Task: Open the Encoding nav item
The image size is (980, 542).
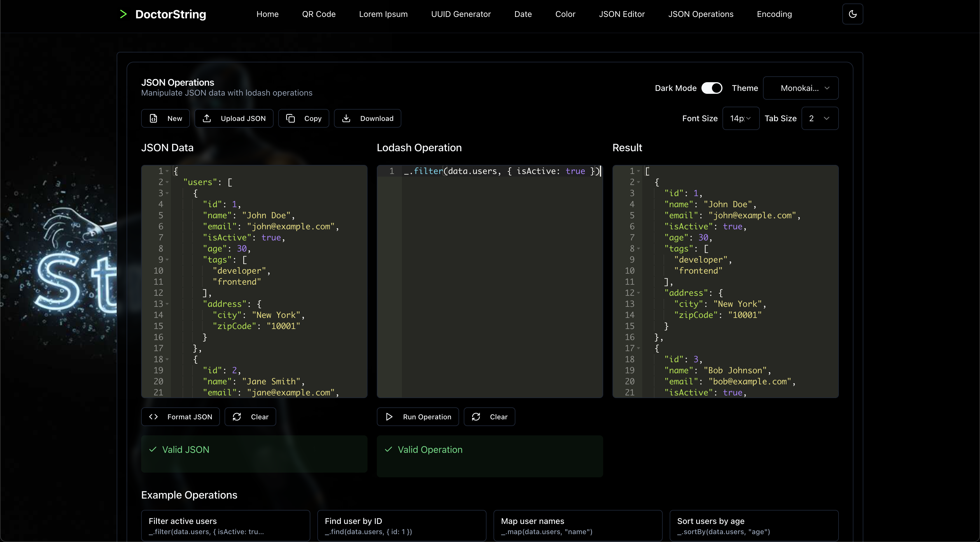Action: click(774, 14)
